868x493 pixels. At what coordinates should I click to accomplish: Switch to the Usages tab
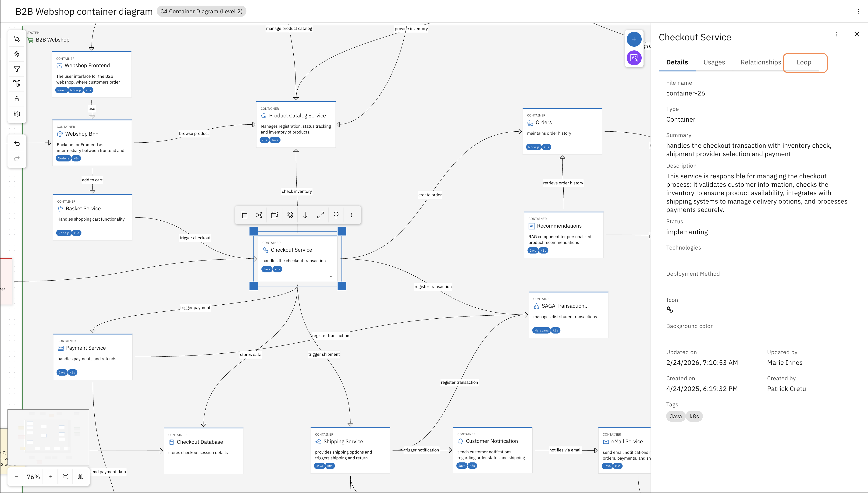pyautogui.click(x=714, y=62)
